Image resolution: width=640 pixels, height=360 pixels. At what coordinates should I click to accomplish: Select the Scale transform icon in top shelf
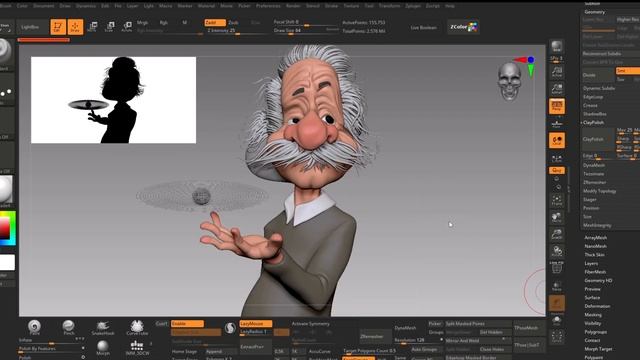pos(109,27)
